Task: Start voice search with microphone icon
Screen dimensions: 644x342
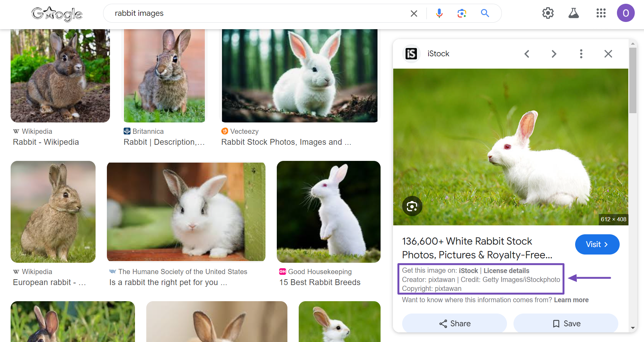Action: point(439,13)
